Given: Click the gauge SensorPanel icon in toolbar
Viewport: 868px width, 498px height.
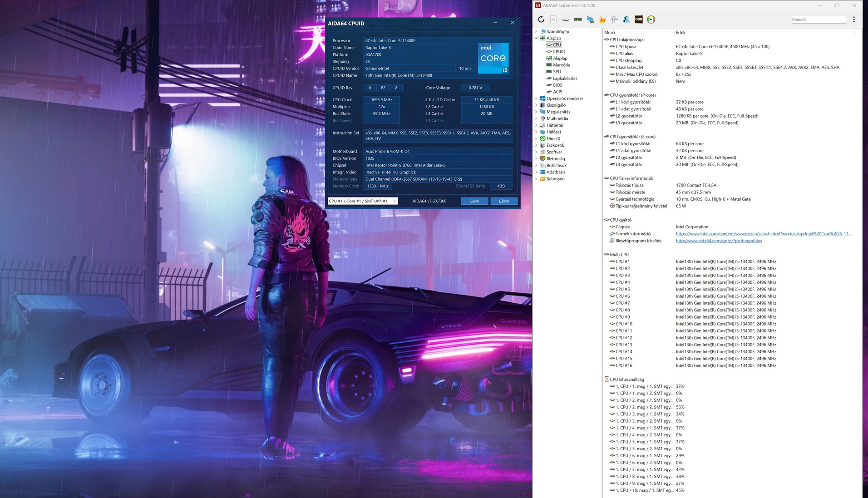Looking at the screenshot, I should [651, 20].
